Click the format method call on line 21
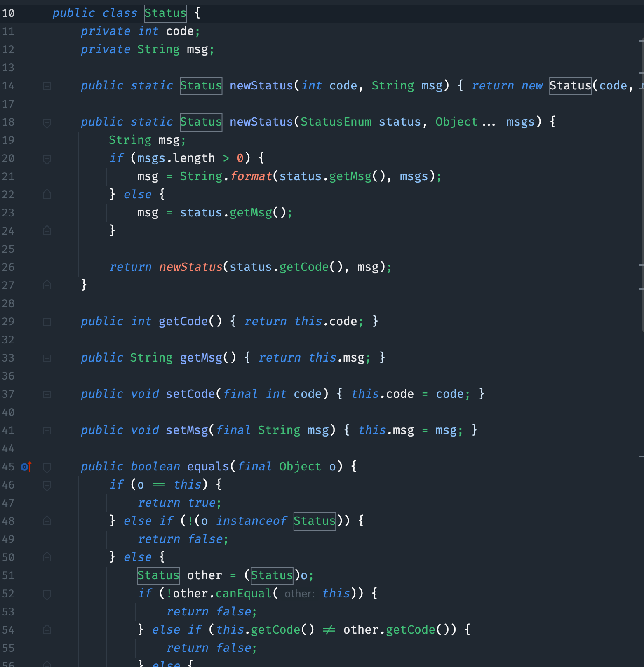 tap(251, 176)
